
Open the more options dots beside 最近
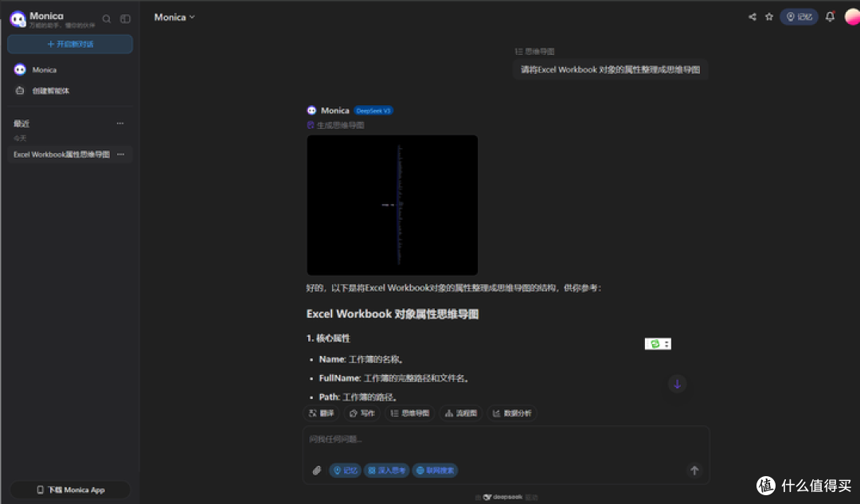pyautogui.click(x=120, y=123)
